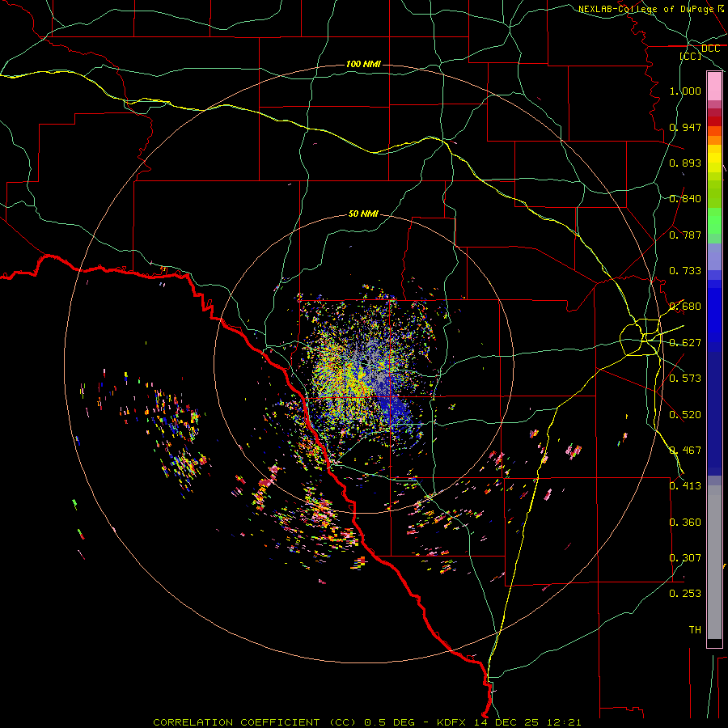Click the gray lower color bar segment
The image size is (728, 728).
714,562
